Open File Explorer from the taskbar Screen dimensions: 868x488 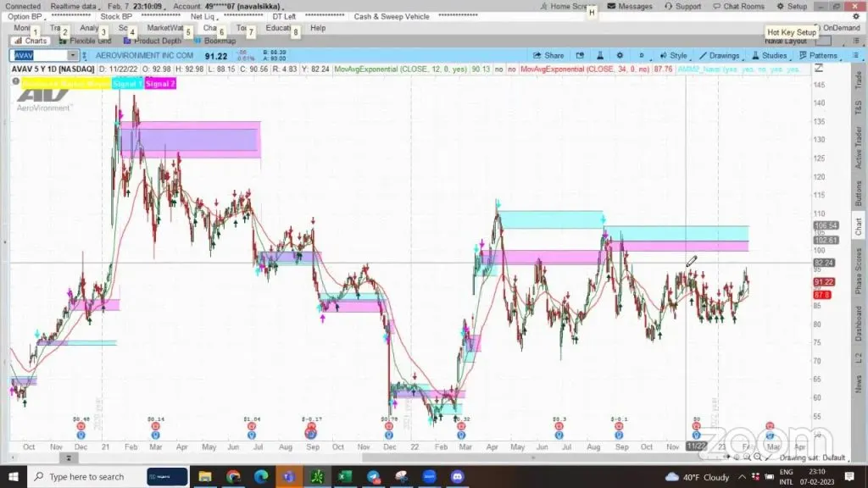point(205,476)
